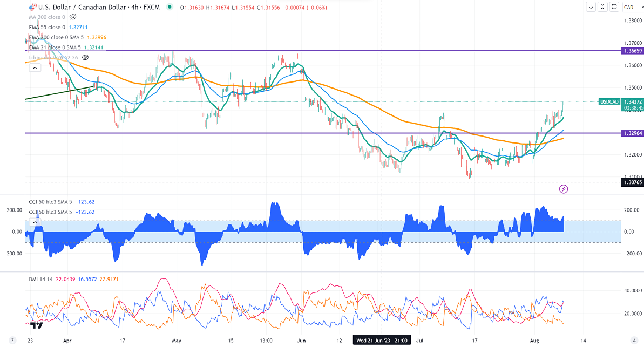The image size is (644, 347).
Task: Click the green market status dot
Action: click(x=171, y=8)
